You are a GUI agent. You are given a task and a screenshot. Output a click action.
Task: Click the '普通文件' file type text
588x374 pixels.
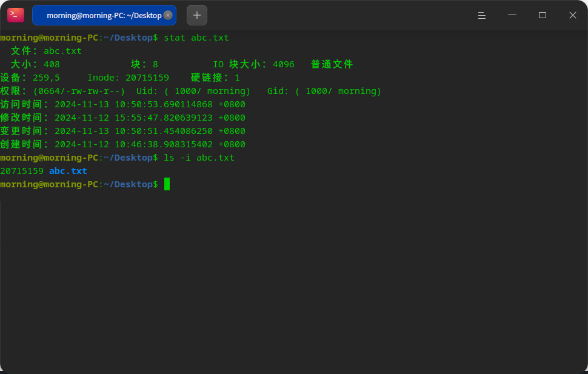(x=332, y=64)
